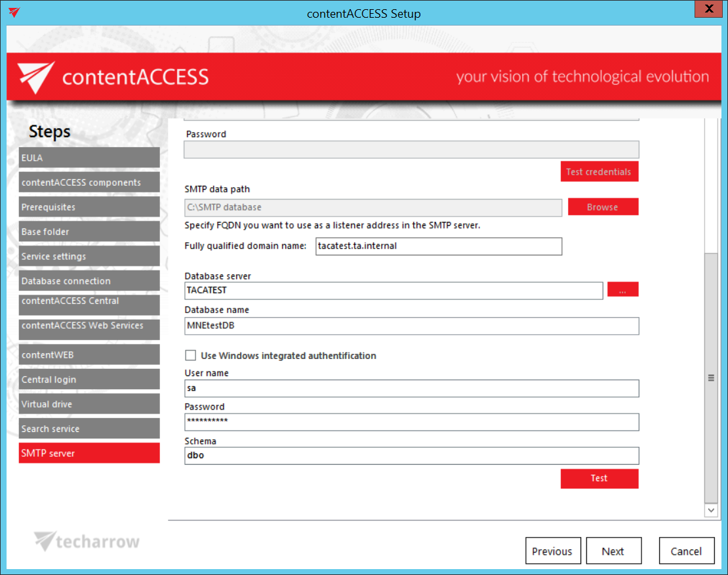The image size is (728, 575).
Task: Cancel the setup wizard
Action: (x=686, y=551)
